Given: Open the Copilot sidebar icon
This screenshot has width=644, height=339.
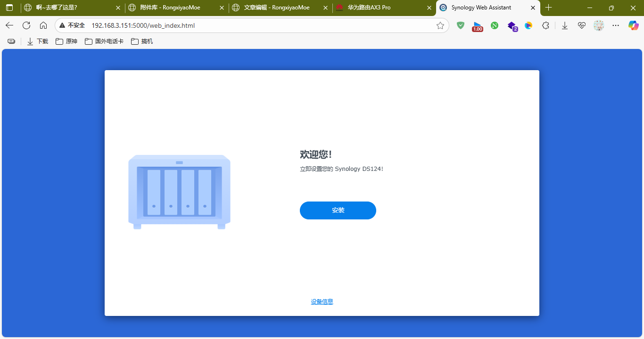Looking at the screenshot, I should click(634, 25).
